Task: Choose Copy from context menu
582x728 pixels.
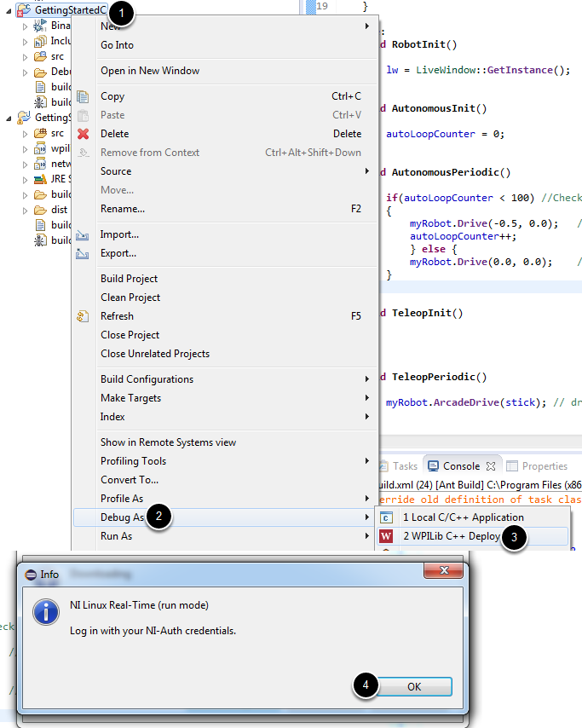Action: 225,96
